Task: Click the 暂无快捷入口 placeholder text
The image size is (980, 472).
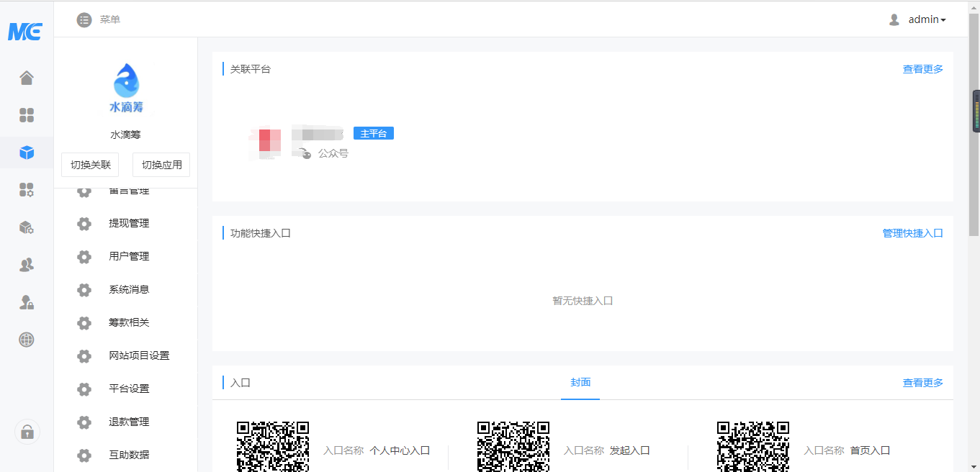Action: [583, 301]
